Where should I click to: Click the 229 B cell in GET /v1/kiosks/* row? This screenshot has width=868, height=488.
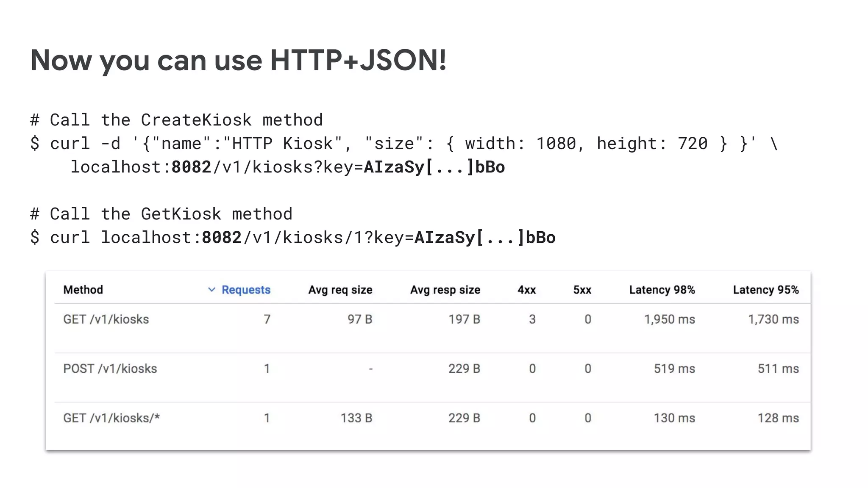click(465, 418)
